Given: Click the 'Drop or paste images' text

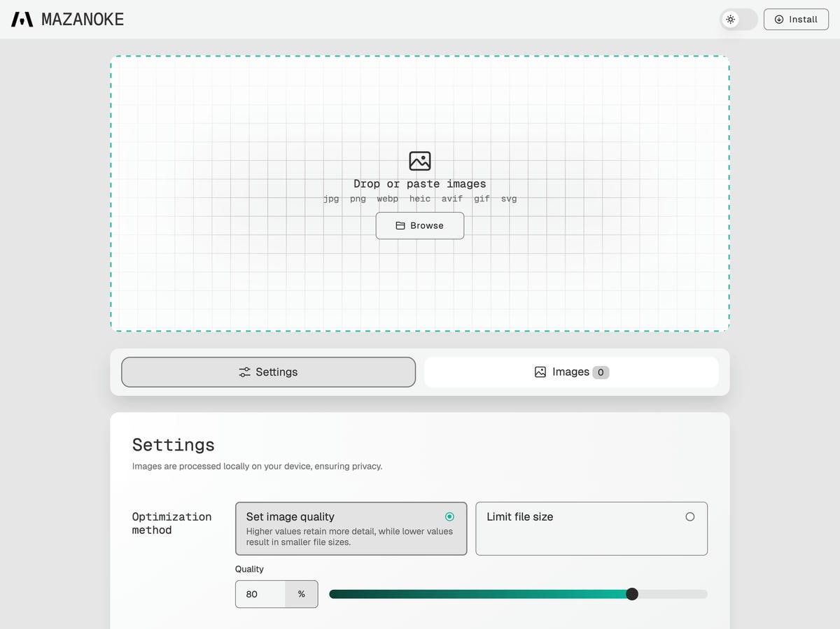Looking at the screenshot, I should point(419,183).
